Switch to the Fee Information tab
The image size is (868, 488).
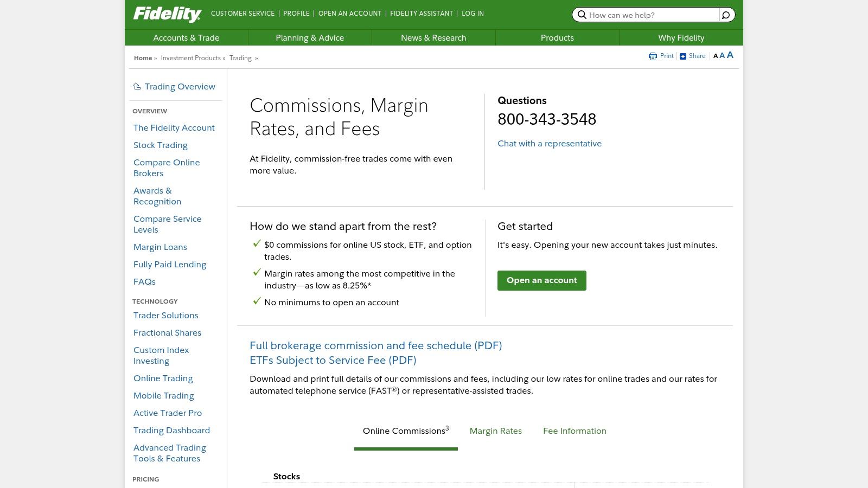tap(575, 431)
